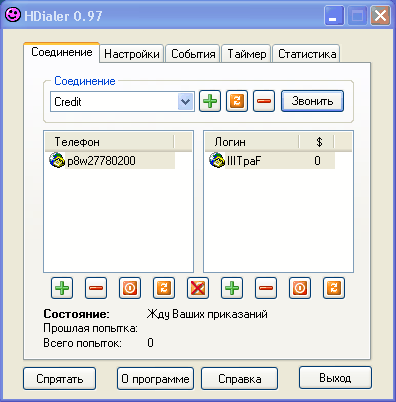Open the События tab
The image size is (396, 402).
193,54
